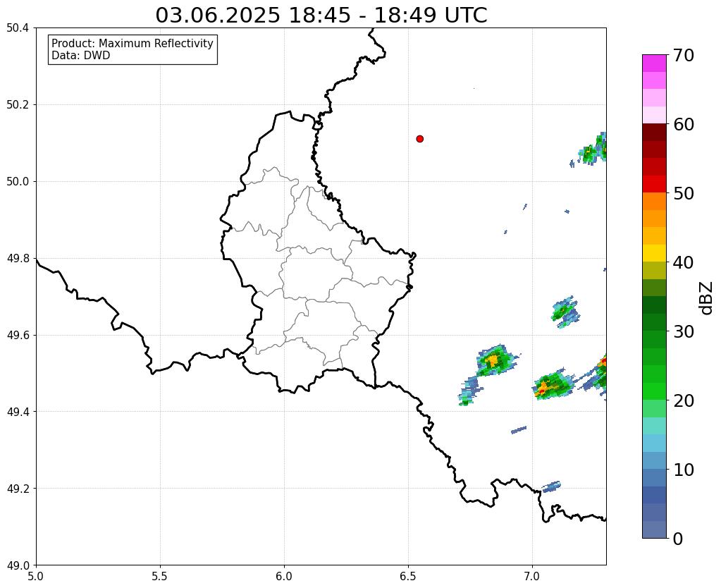Viewport: 721px width, 588px height.
Task: Click the 49.2 latitude axis label
Action: [18, 489]
